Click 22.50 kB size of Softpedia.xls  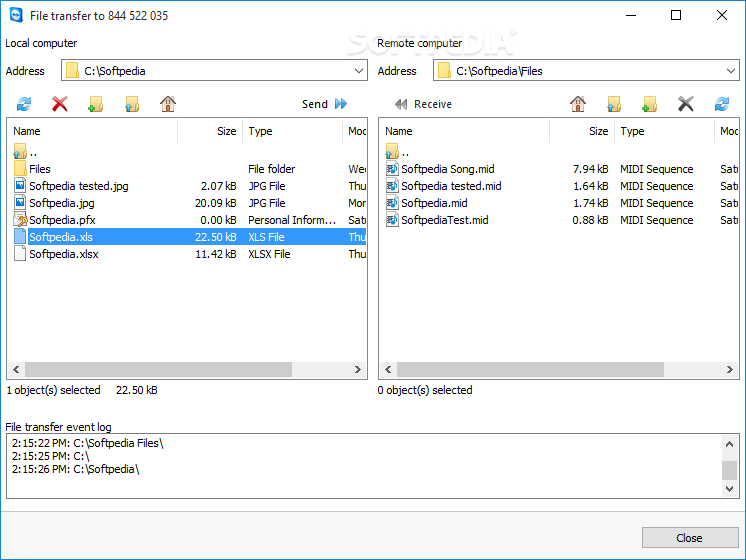[x=216, y=237]
